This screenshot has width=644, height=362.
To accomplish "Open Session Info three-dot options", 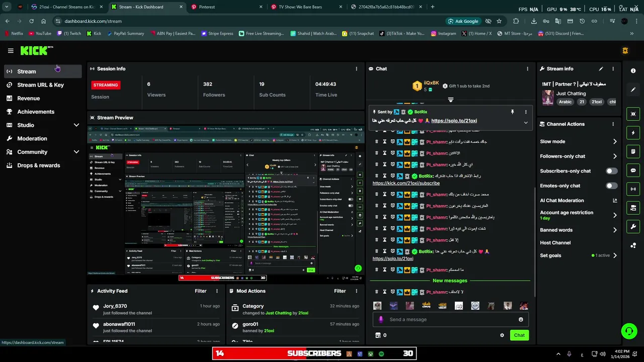I will coord(356,69).
